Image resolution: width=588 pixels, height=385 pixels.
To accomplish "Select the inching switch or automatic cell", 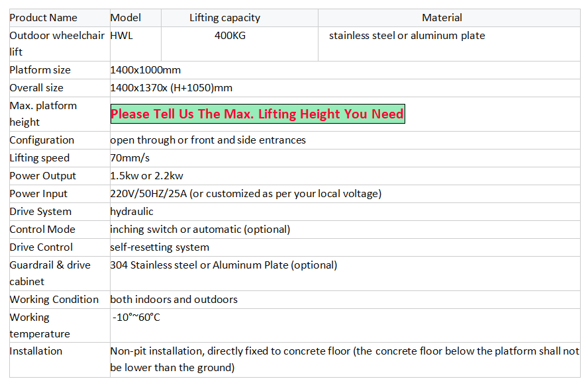I will point(200,230).
